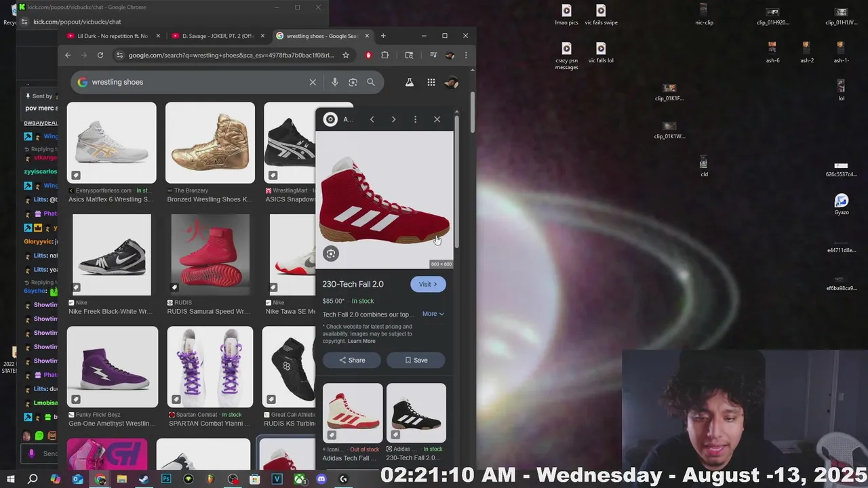Screen dimensions: 868x488
Task: Show the next image in preview panel
Action: [393, 119]
